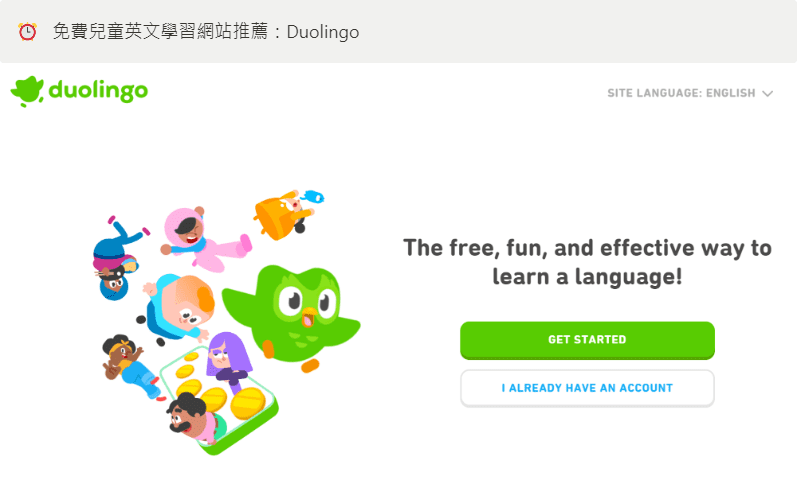This screenshot has width=797, height=492.
Task: Click the red alarm clock icon
Action: [27, 32]
